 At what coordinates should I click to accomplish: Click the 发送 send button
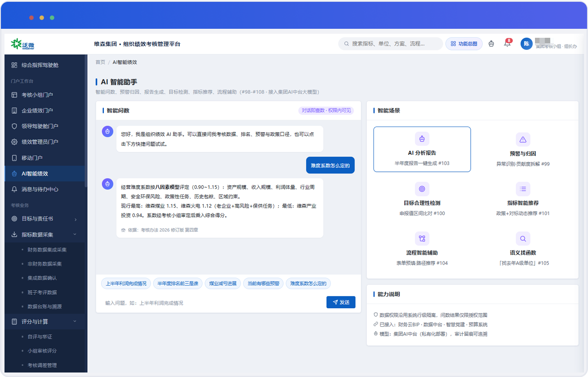tap(341, 302)
